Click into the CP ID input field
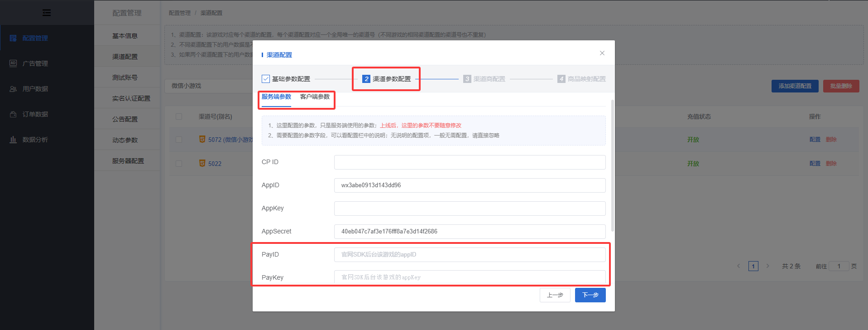 pos(470,162)
